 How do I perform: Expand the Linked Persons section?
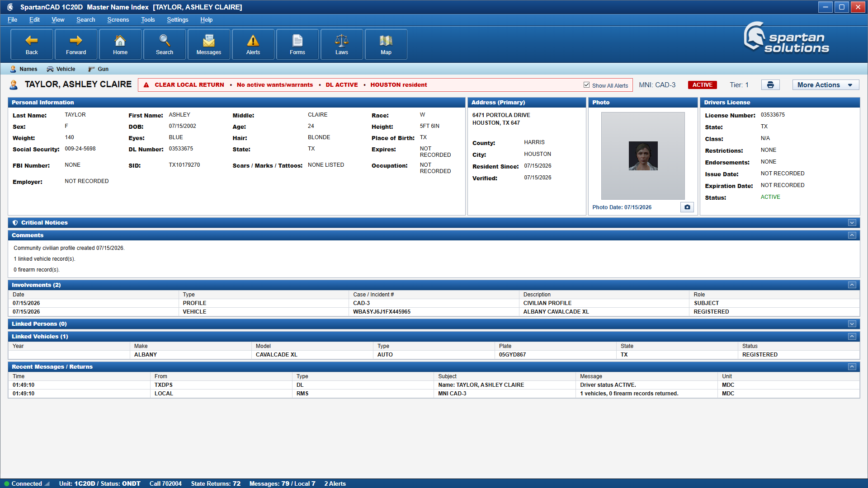(x=852, y=324)
